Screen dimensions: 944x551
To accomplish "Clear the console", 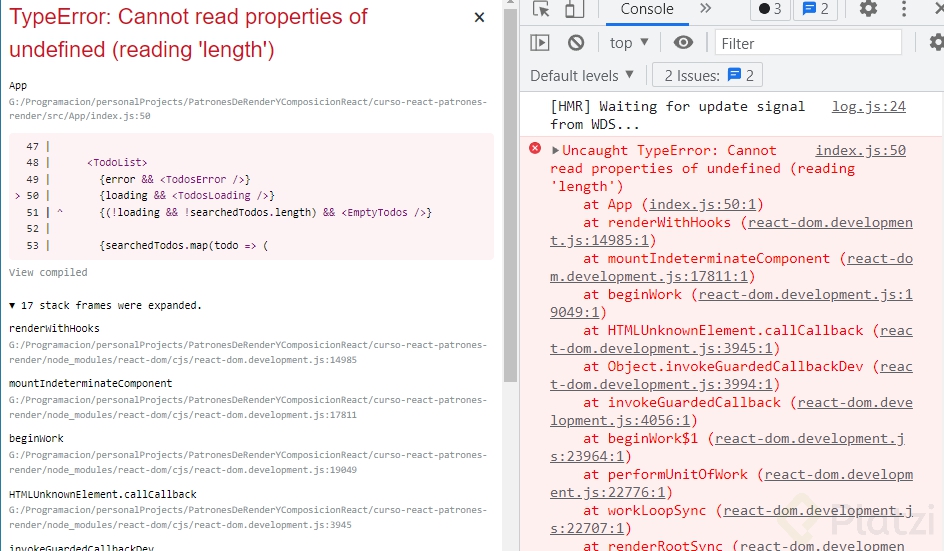I will [x=576, y=43].
